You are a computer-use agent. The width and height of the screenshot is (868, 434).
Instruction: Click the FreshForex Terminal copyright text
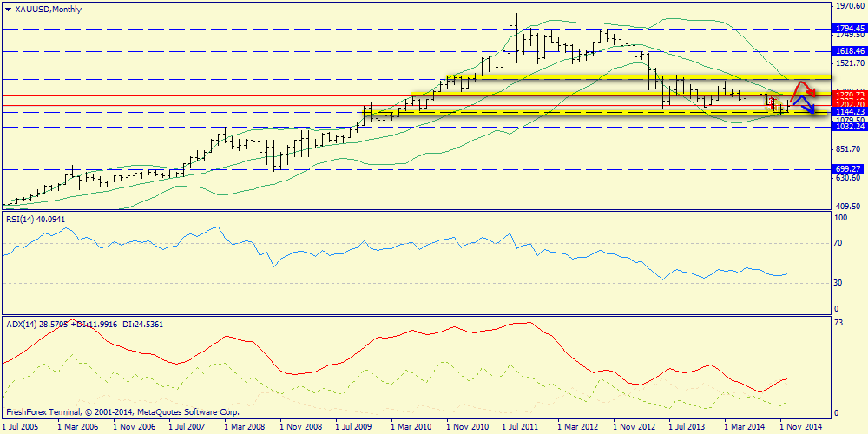coord(122,412)
